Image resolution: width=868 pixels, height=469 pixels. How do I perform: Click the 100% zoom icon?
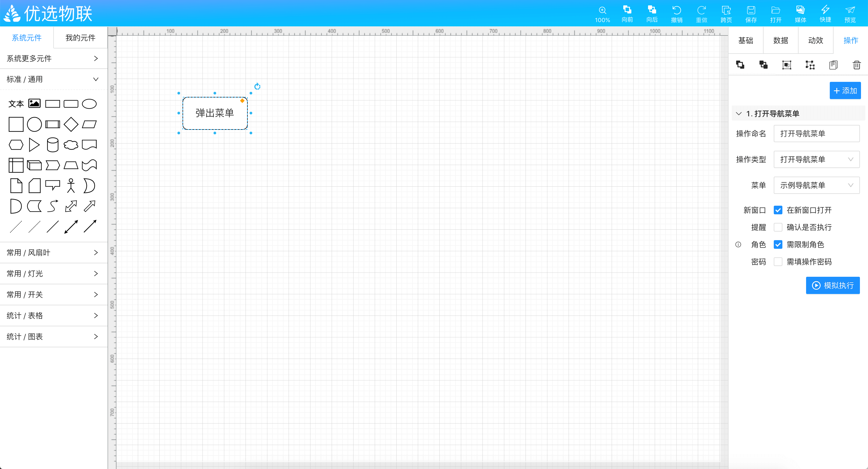coord(602,14)
